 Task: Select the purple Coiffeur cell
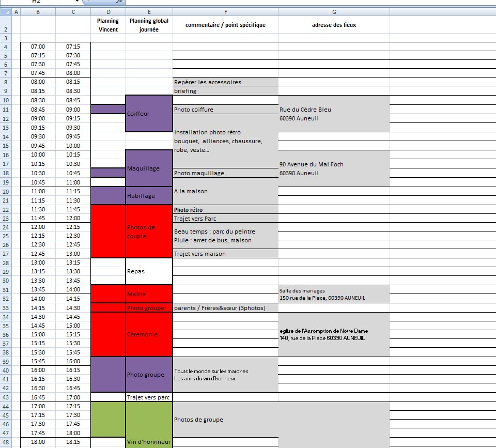tap(149, 114)
